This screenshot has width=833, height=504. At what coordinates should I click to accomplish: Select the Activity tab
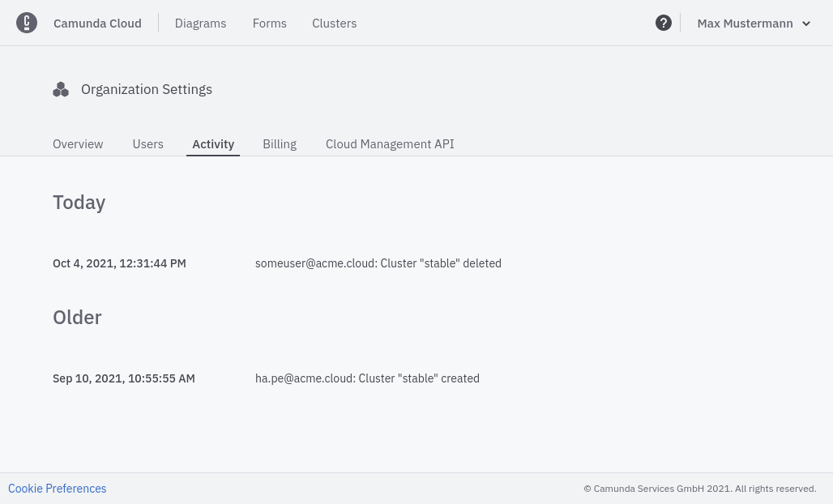coord(213,144)
